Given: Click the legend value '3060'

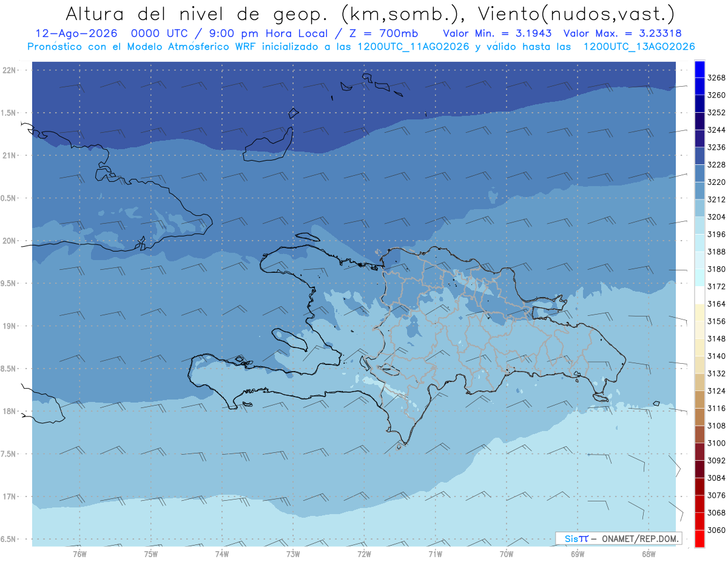Looking at the screenshot, I should tap(716, 530).
